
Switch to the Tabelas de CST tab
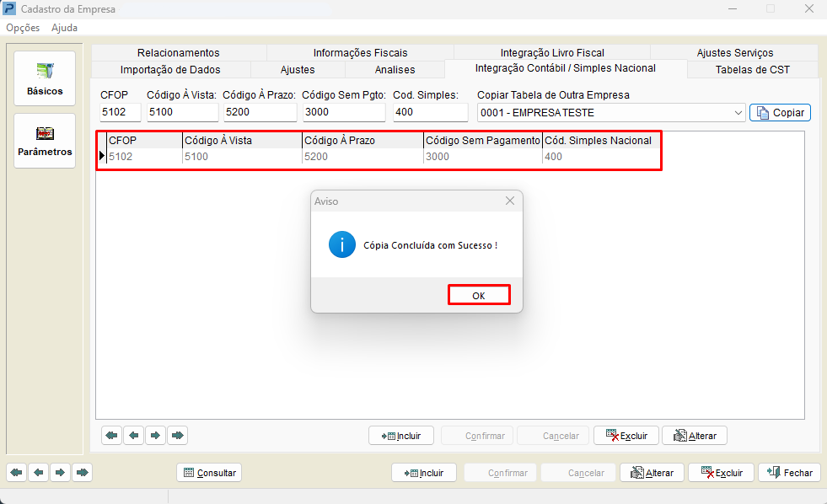tap(753, 70)
